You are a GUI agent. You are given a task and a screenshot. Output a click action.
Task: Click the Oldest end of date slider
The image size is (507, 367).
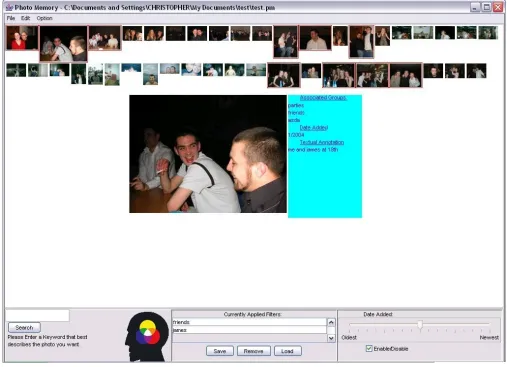(x=349, y=337)
